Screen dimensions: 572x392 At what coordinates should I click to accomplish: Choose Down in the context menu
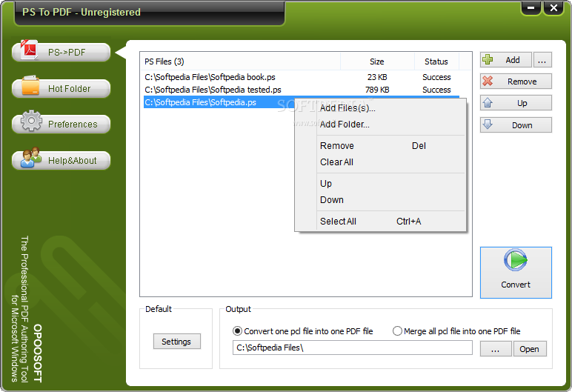381,199
